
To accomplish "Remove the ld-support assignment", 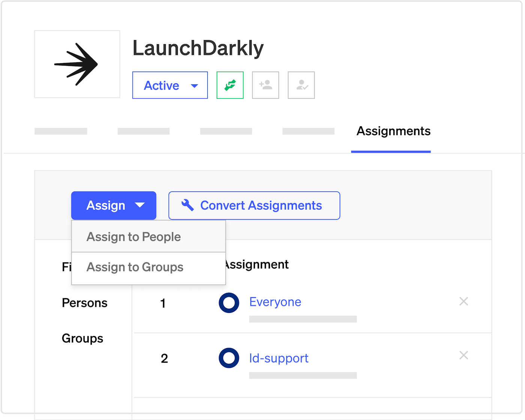I will (x=464, y=355).
